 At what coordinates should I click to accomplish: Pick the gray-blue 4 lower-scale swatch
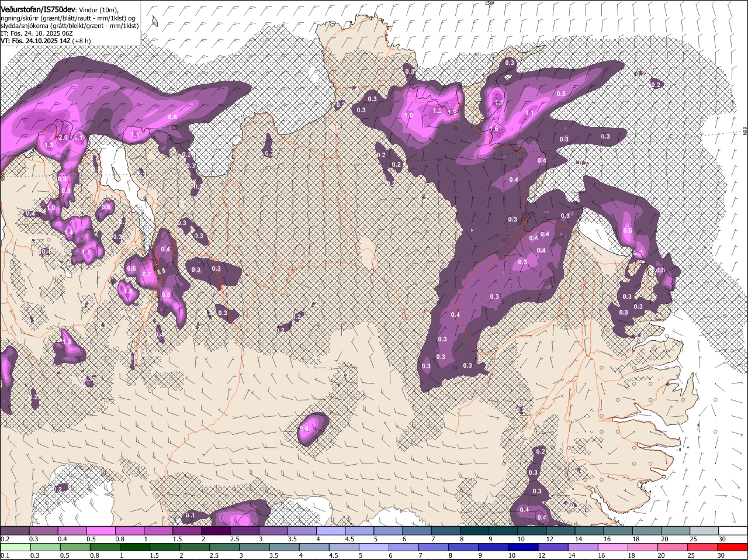pos(314,547)
